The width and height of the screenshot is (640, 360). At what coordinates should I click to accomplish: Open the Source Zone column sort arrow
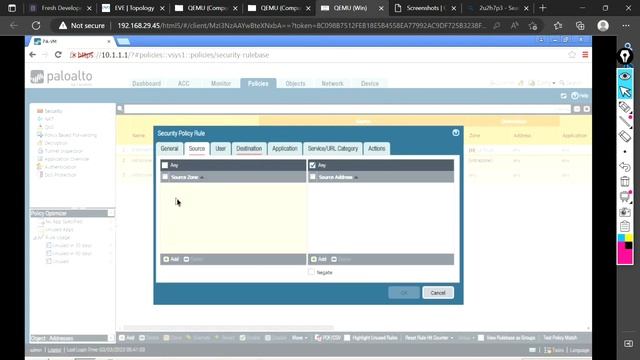(202, 178)
